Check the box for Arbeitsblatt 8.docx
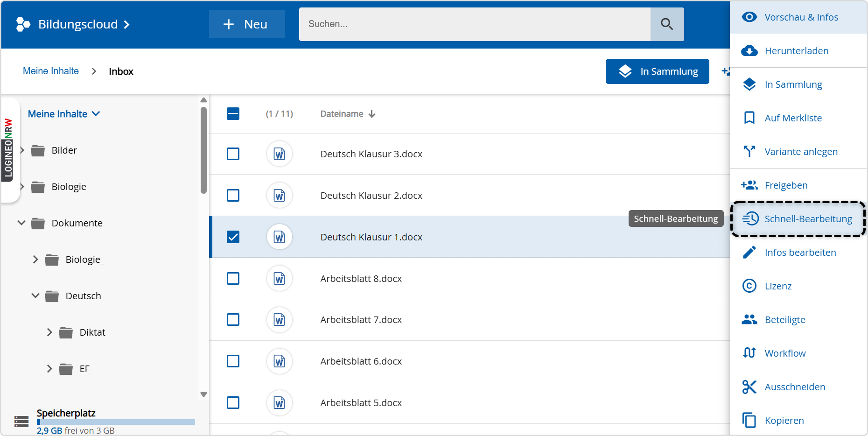The height and width of the screenshot is (436, 868). 233,279
